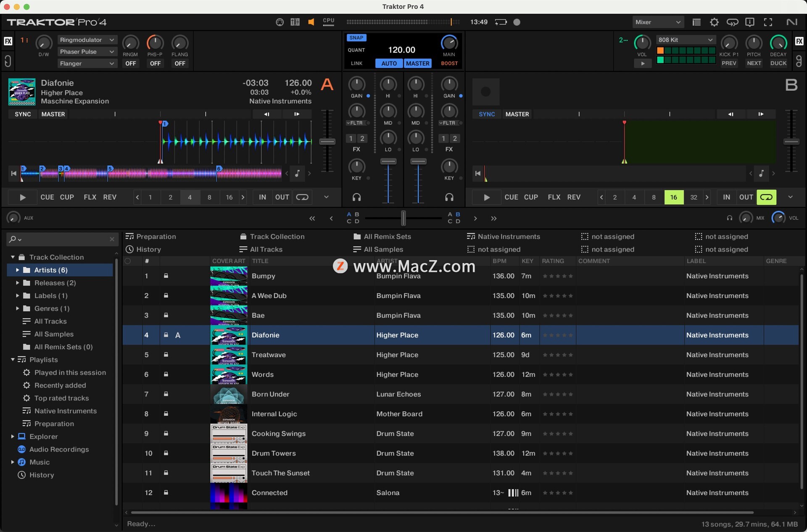The height and width of the screenshot is (532, 807).
Task: Toggle the metronome tick speaker icon
Action: coord(311,22)
